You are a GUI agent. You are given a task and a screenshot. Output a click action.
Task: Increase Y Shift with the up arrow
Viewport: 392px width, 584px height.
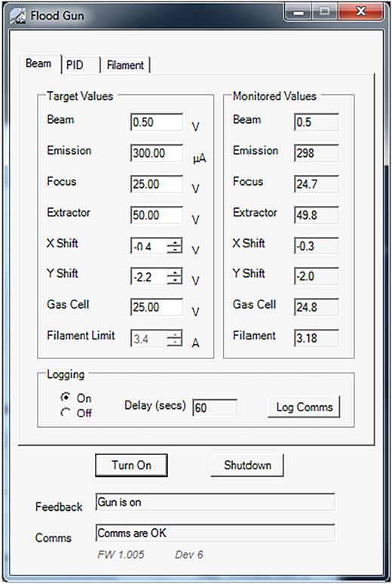[x=174, y=272]
